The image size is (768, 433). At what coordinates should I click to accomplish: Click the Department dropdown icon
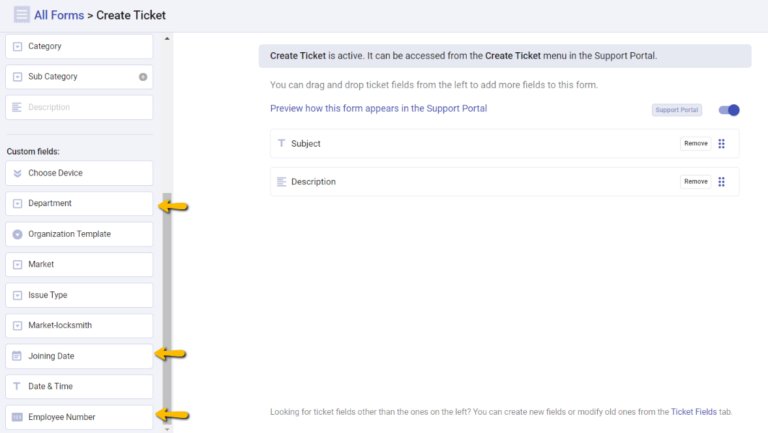click(x=18, y=204)
